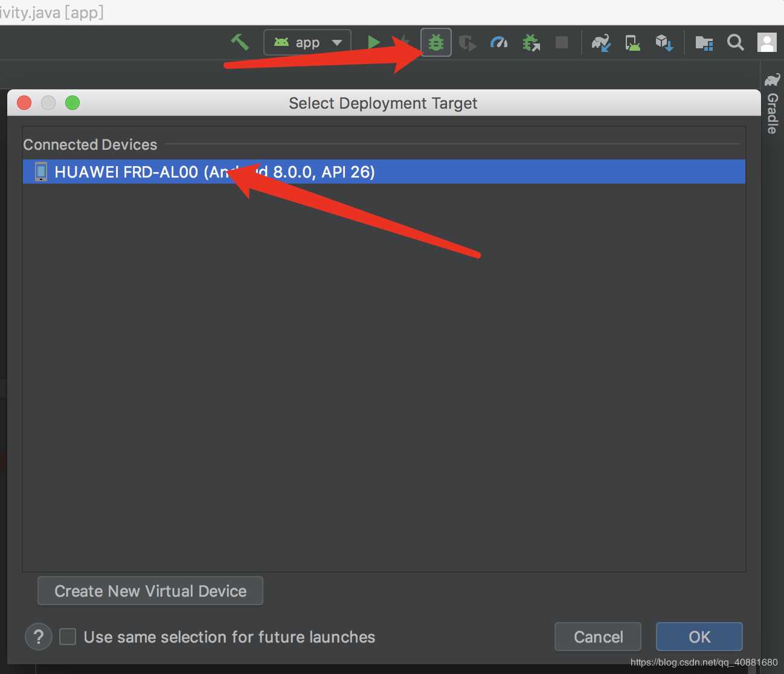Open the app run configuration dropdown
The image size is (784, 674).
click(x=307, y=42)
